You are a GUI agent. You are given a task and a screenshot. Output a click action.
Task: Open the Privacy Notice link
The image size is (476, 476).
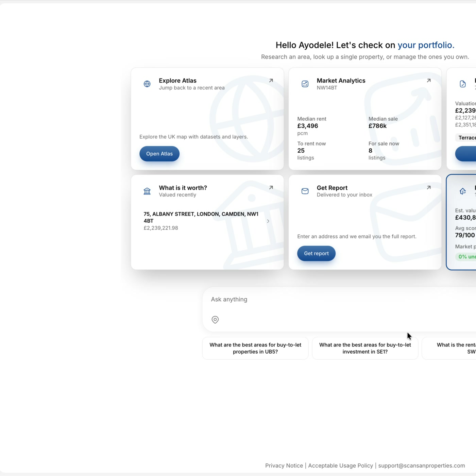tap(284, 465)
